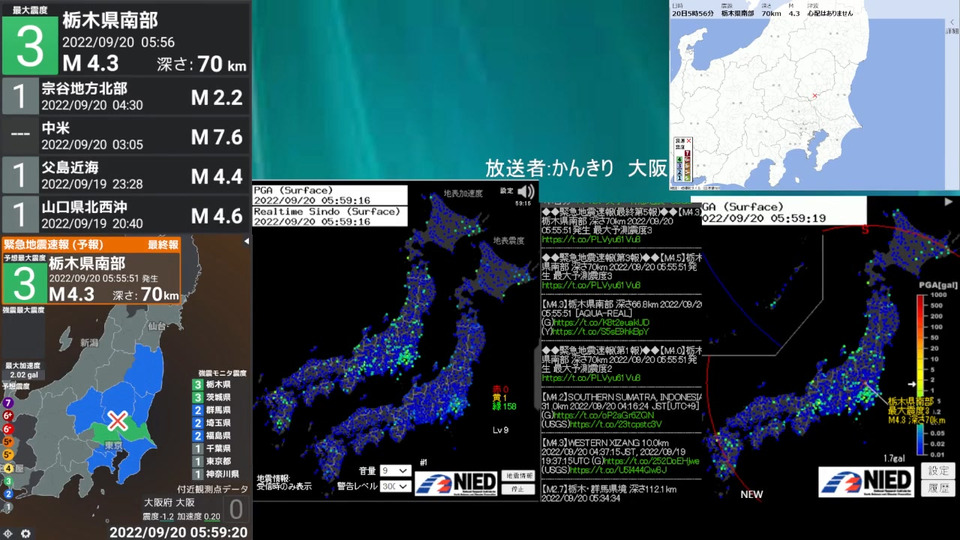The height and width of the screenshot is (540, 960).
Task: Click intensity 2 blue legend circle
Action: click(8, 494)
